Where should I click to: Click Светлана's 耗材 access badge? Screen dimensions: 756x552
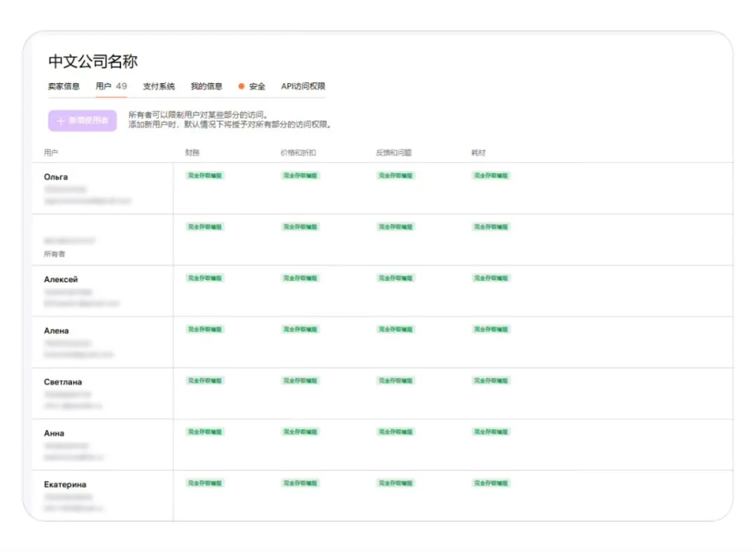click(x=491, y=381)
